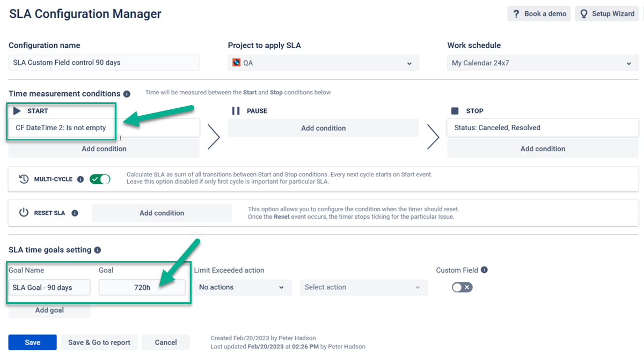The width and height of the screenshot is (644, 358).
Task: Click info icon next to Custom Field
Action: tap(486, 270)
